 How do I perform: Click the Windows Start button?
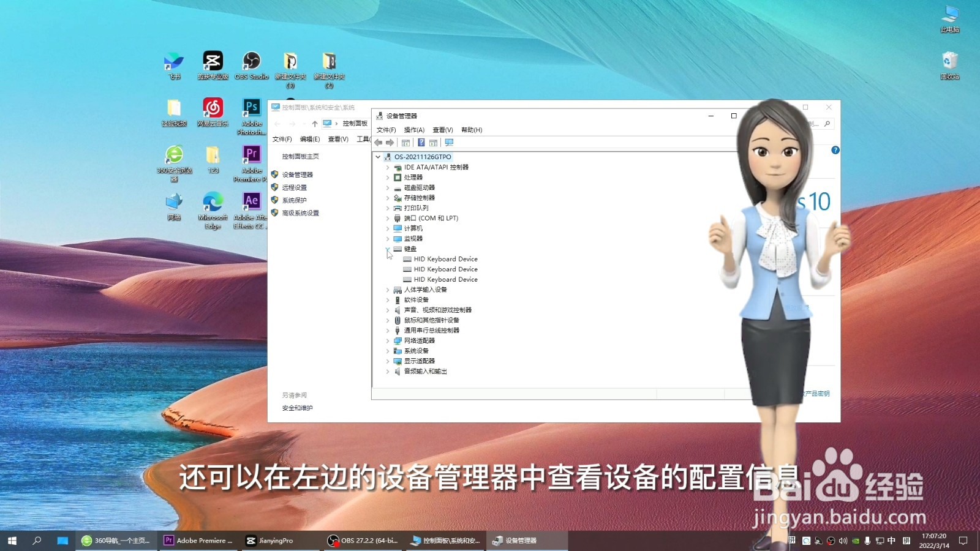pos(12,541)
